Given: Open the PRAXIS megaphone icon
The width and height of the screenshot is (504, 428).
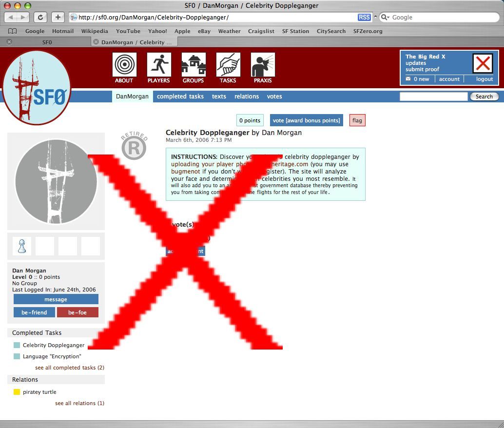Looking at the screenshot, I should 263,65.
